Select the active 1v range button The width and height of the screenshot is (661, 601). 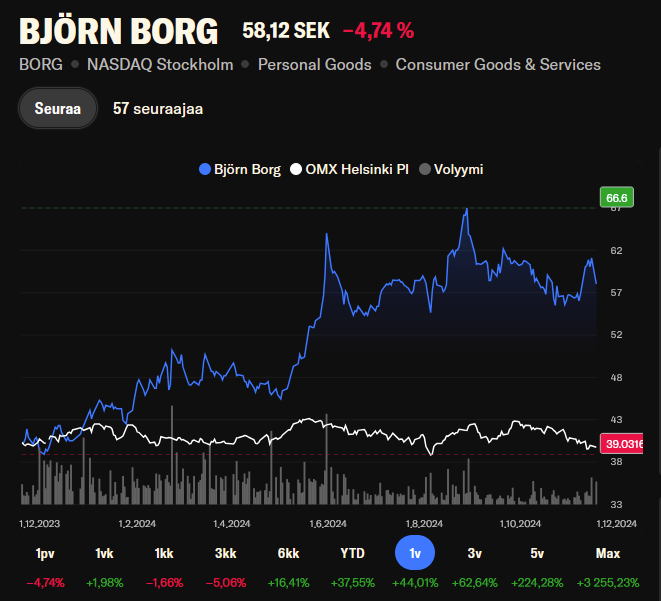coord(415,553)
